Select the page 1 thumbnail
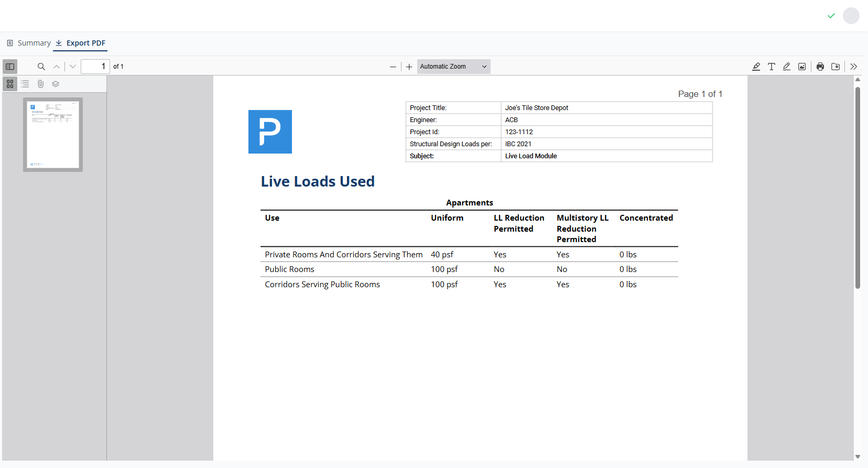 click(53, 135)
